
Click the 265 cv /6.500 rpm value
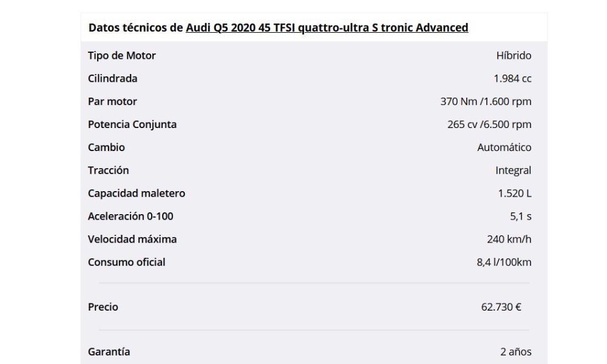tap(489, 124)
